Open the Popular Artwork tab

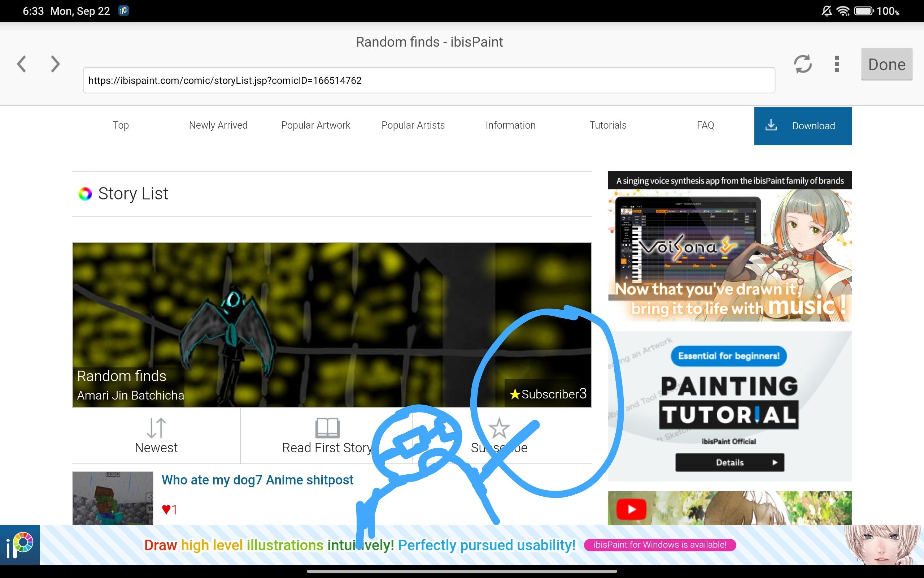(x=315, y=125)
